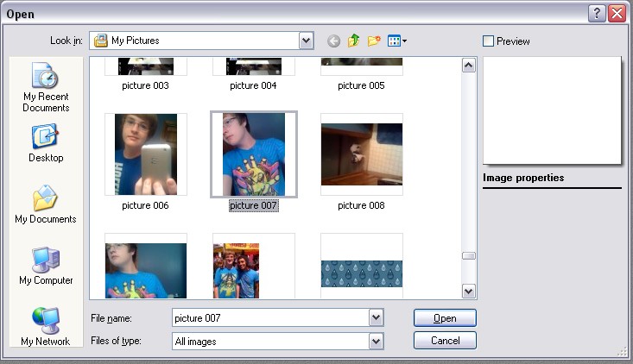
Task: Create a new folder
Action: pos(374,41)
